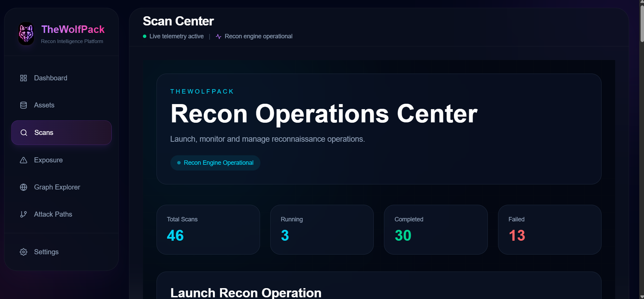Image resolution: width=644 pixels, height=299 pixels.
Task: Navigate to Graph Explorer
Action: (61, 187)
